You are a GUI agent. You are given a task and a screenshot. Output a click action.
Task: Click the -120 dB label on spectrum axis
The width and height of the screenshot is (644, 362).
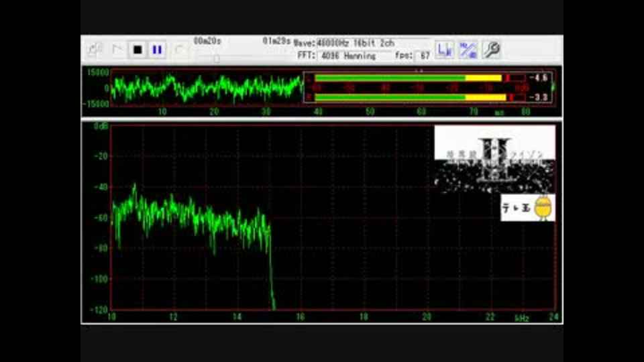pos(99,310)
